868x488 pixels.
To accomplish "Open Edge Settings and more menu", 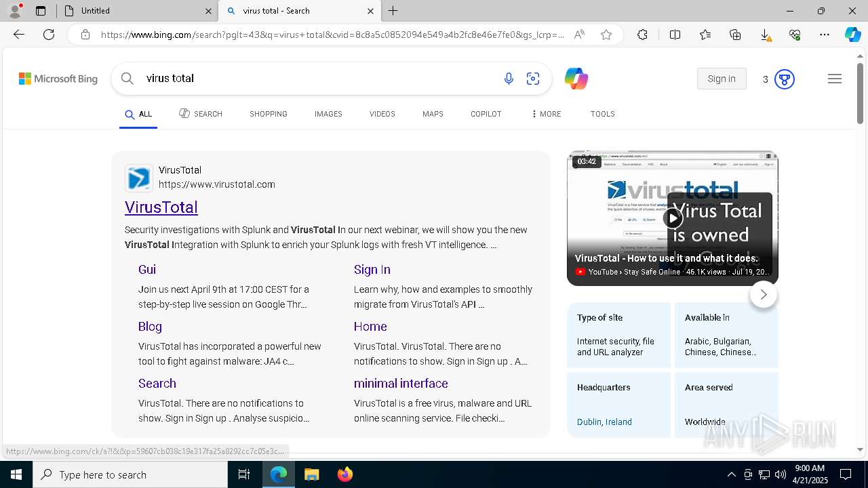I will tap(825, 35).
